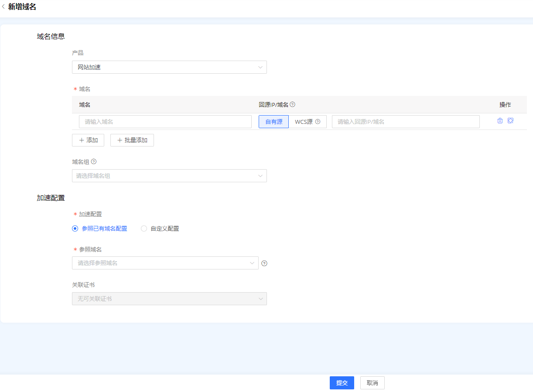
Task: Click the help icon beside WCS源
Action: pyautogui.click(x=318, y=122)
